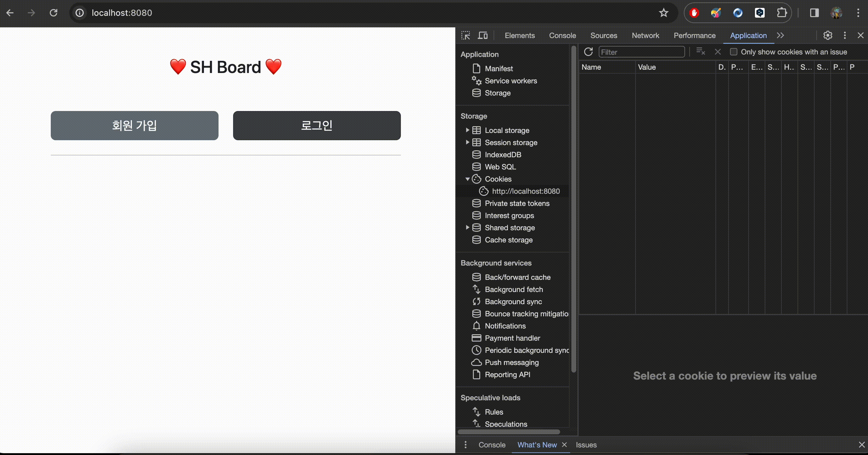Focus the cookie Filter input field
The width and height of the screenshot is (868, 455).
tap(641, 52)
